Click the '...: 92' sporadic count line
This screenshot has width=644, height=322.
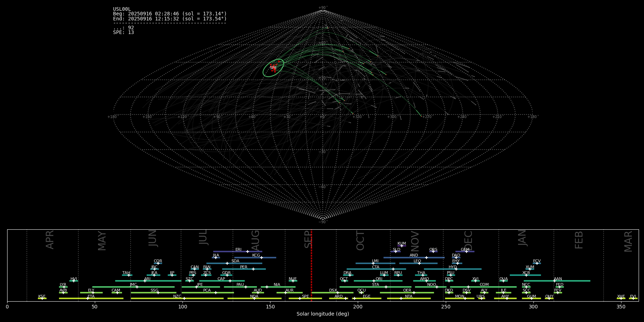123,28
